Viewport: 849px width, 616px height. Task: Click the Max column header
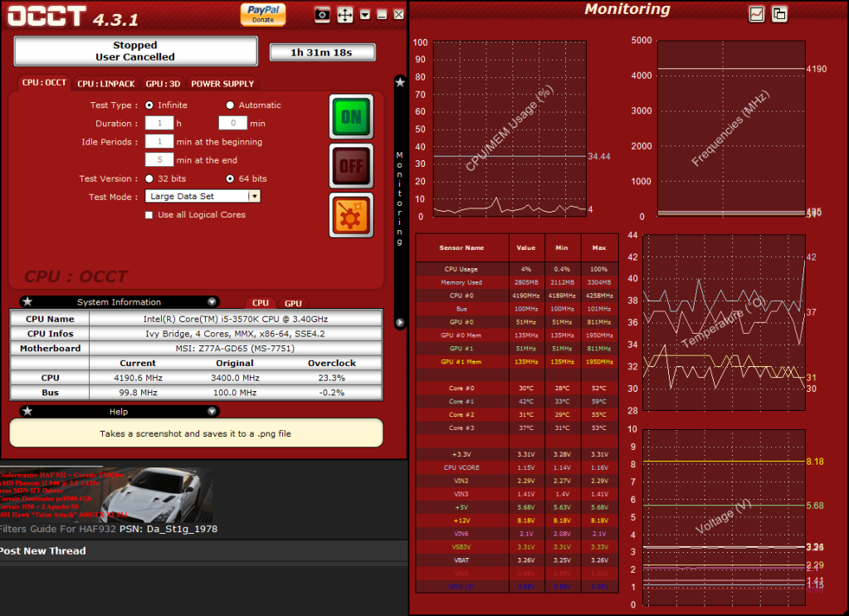click(599, 247)
